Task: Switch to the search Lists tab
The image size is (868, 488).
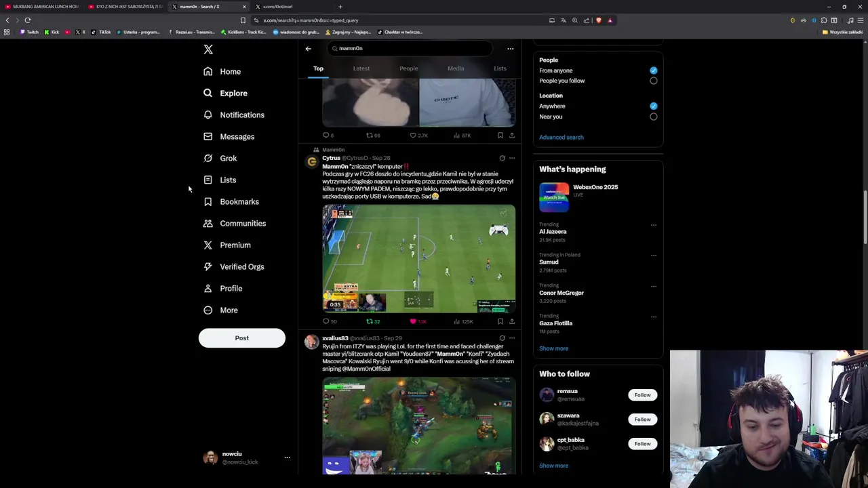Action: (x=500, y=68)
